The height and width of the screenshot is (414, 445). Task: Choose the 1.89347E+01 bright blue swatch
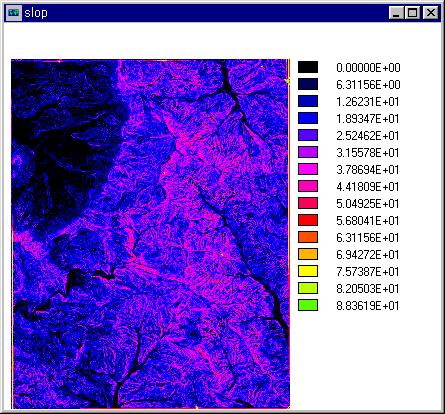(308, 118)
